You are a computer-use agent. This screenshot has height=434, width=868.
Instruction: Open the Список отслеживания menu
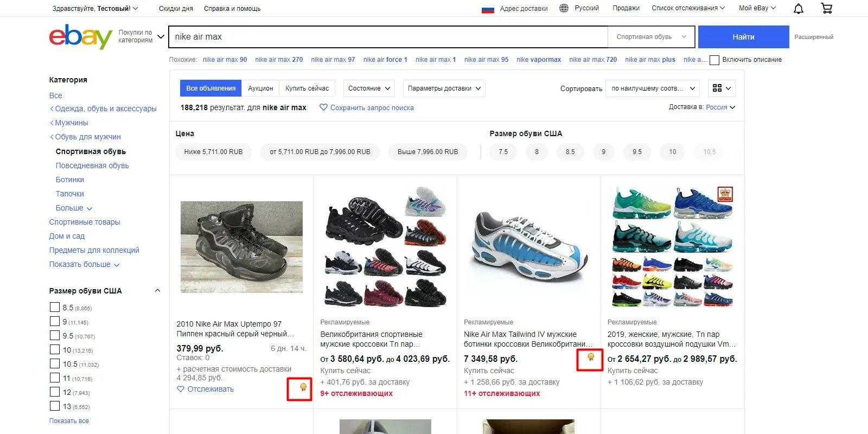click(688, 8)
